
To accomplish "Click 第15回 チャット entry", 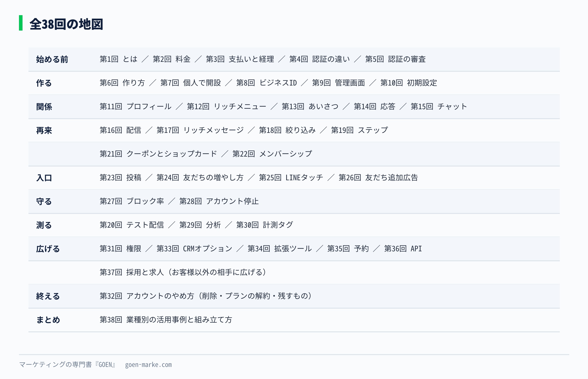I will click(439, 106).
